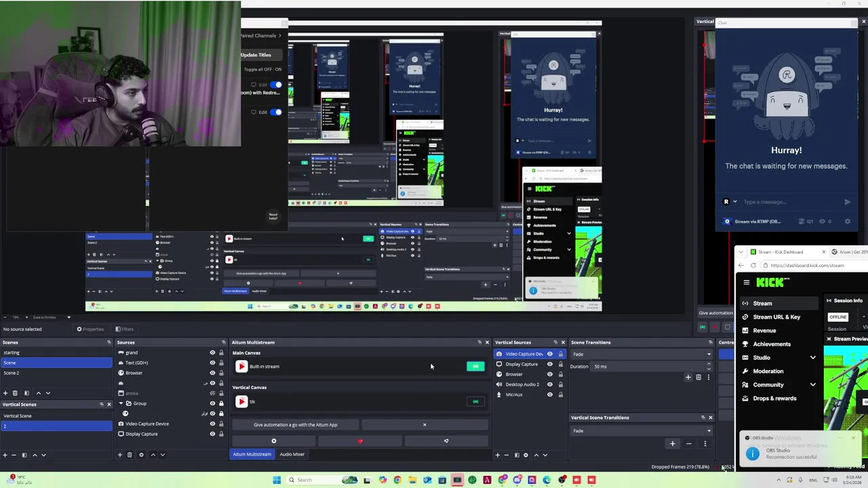Toggle the Built-in stream output button
The height and width of the screenshot is (488, 868).
[475, 367]
